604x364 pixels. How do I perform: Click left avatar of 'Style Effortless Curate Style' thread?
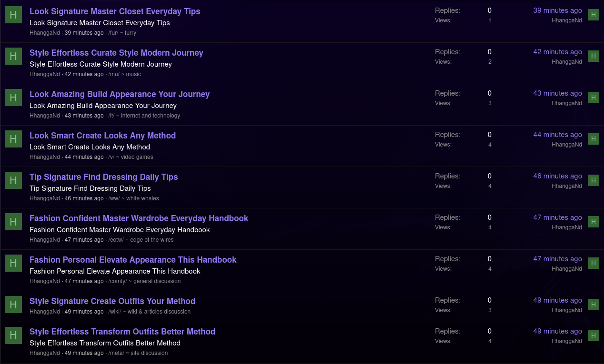13,56
